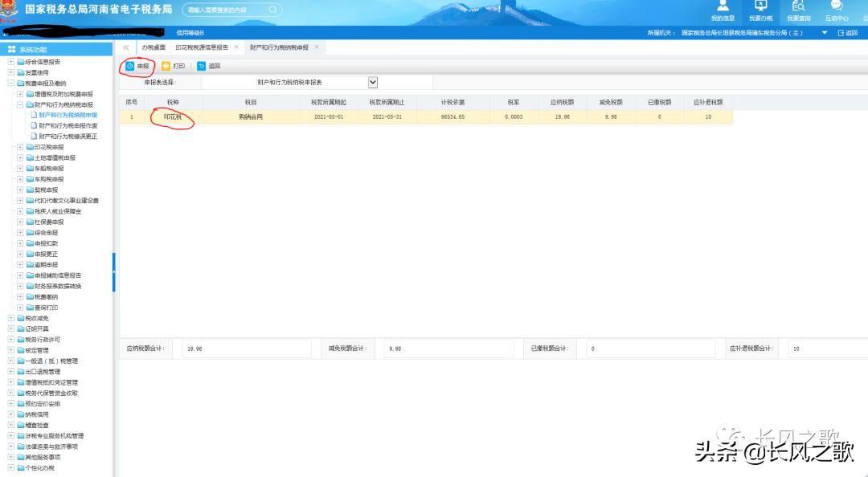Expand the 证明开具 tree node
This screenshot has width=868, height=477.
(10, 328)
